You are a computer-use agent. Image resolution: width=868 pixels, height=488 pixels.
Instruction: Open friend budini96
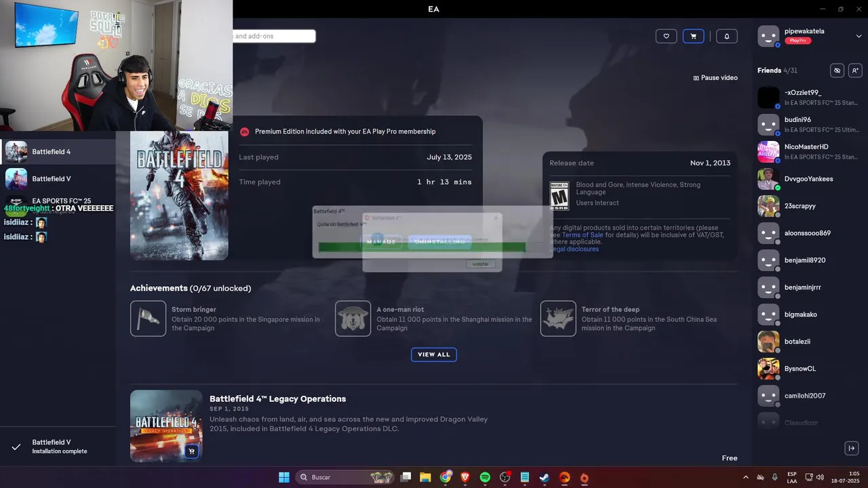coord(810,125)
